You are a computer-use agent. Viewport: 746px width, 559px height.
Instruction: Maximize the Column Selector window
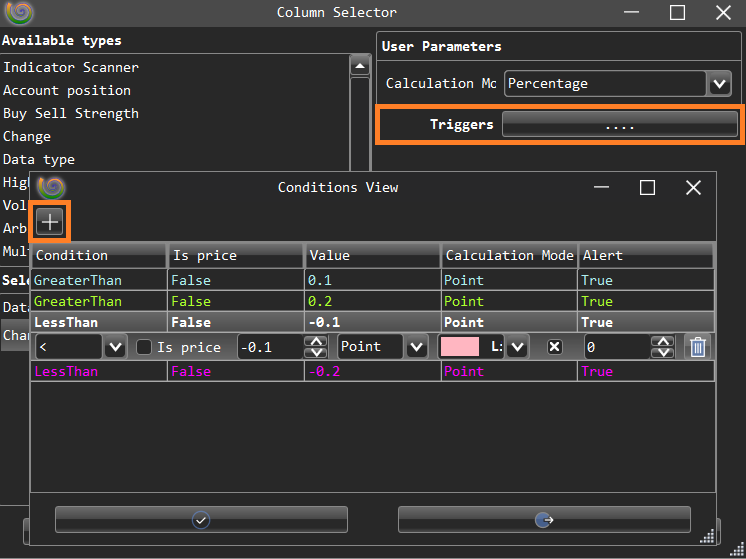point(677,13)
